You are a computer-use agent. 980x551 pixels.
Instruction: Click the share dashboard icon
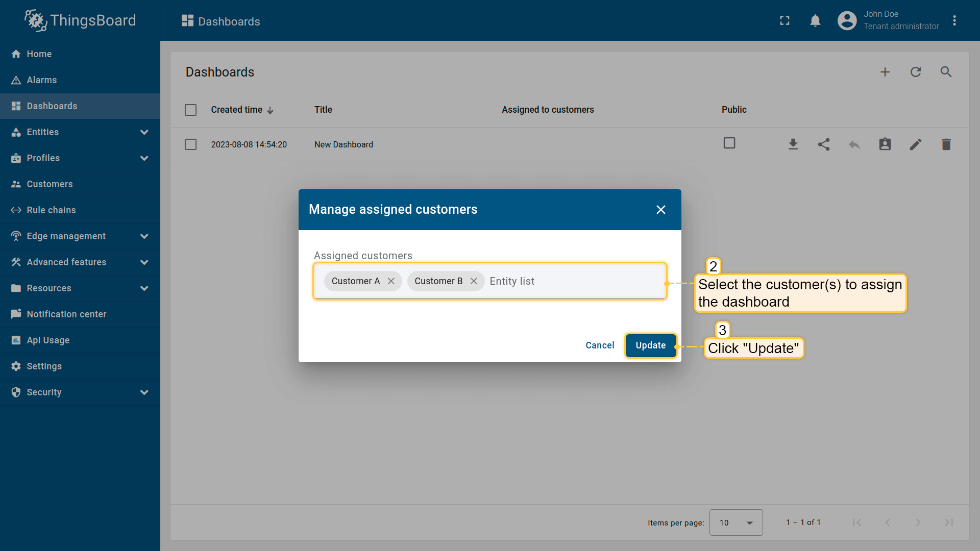[x=823, y=144]
